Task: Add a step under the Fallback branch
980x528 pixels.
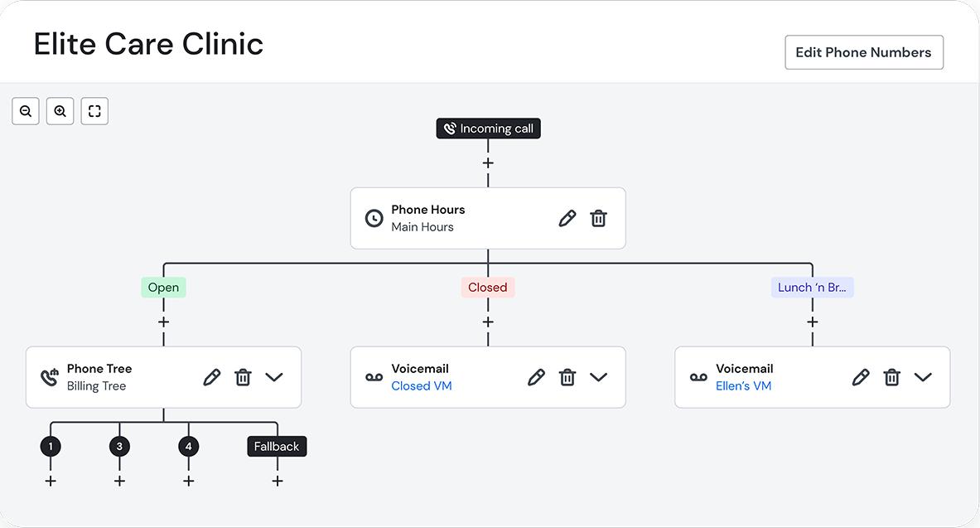Action: point(278,481)
